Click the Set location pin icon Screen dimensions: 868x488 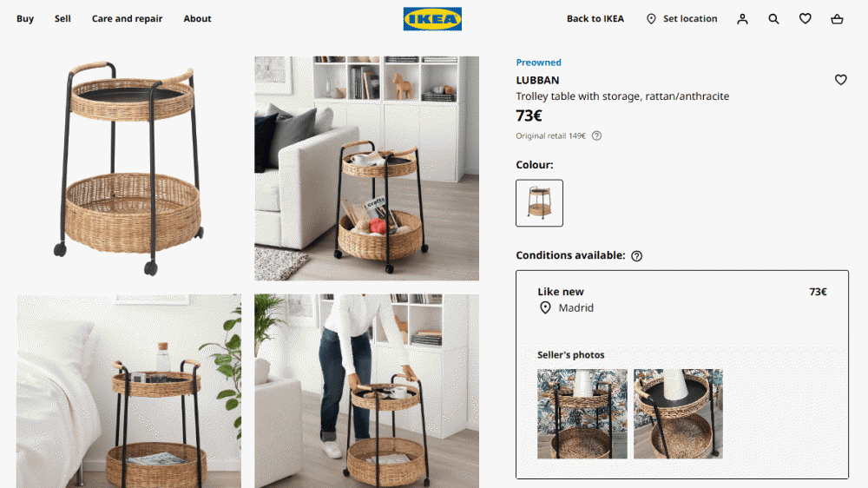click(x=651, y=19)
